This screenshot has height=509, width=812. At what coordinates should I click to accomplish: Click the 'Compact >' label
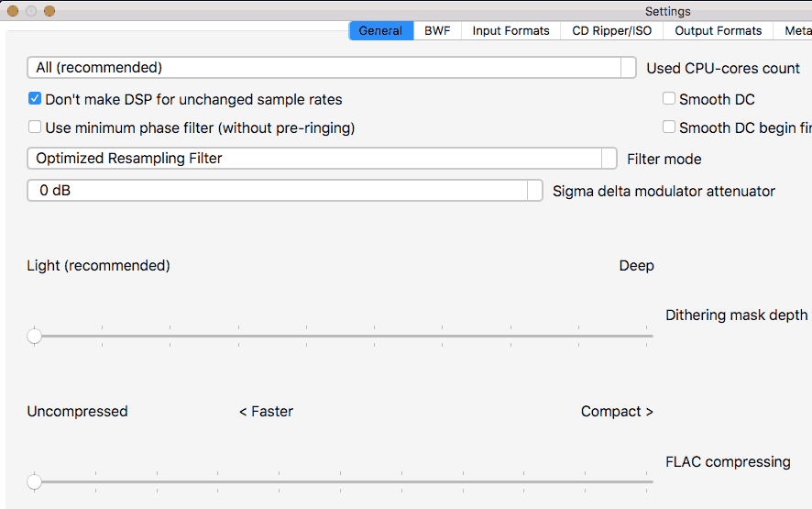[617, 411]
